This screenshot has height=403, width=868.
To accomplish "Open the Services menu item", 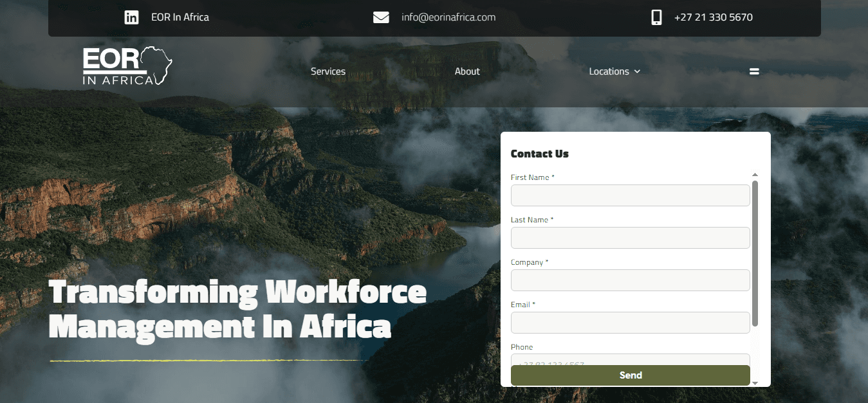I will tap(328, 71).
